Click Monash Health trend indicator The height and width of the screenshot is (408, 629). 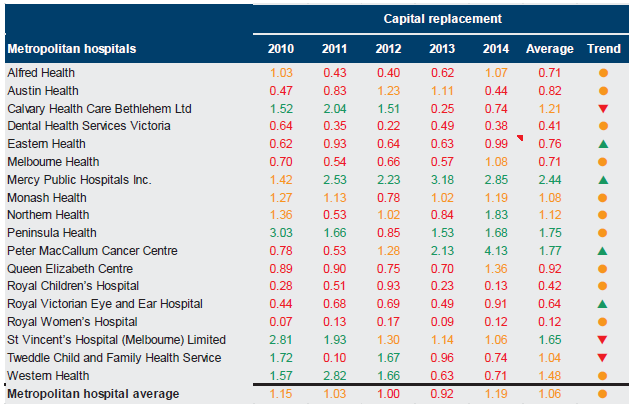click(x=603, y=198)
